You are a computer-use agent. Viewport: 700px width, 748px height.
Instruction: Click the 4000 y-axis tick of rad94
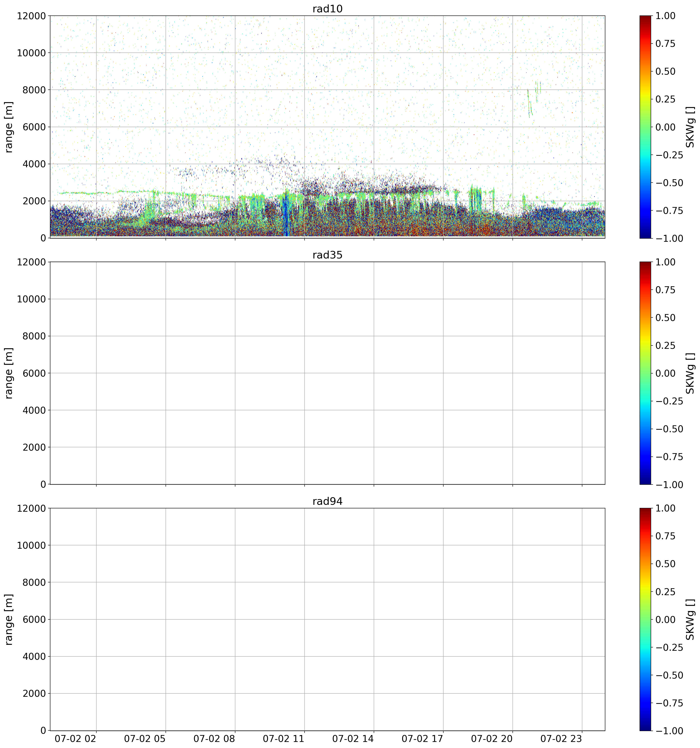[34, 657]
